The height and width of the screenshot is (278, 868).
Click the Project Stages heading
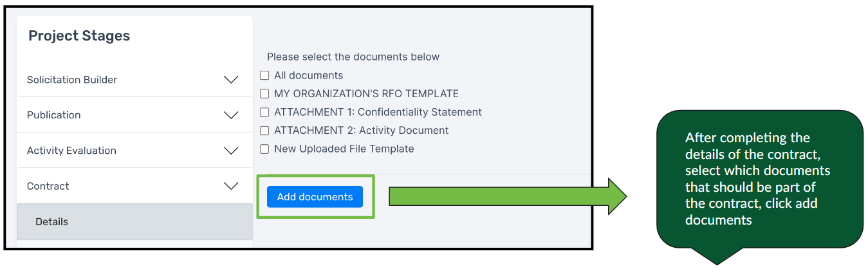(79, 36)
